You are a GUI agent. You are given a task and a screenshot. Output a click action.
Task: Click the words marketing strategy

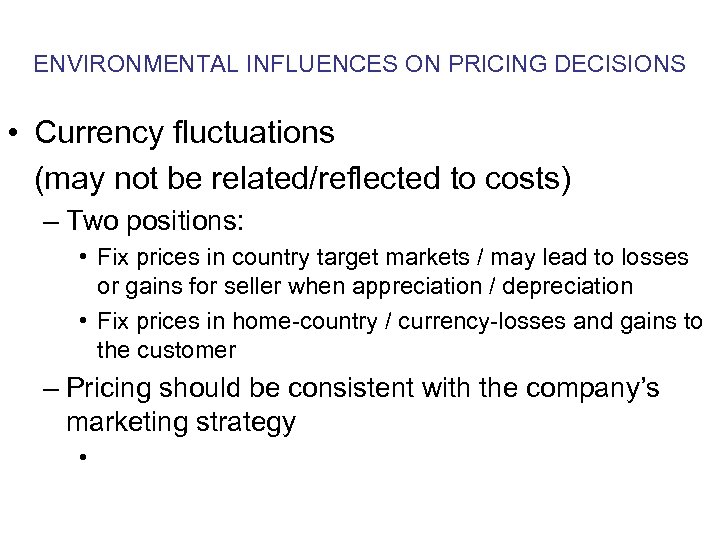[x=181, y=422]
